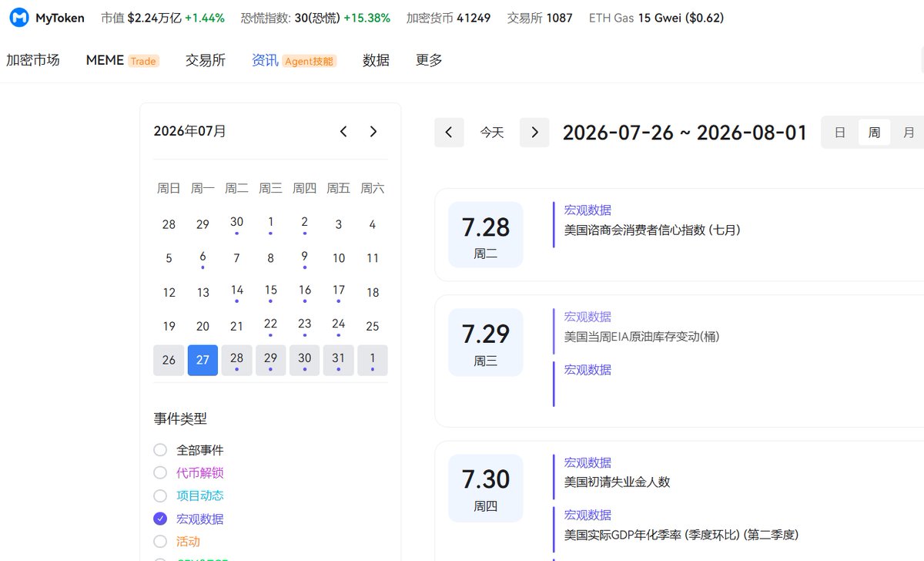Open event 美国初请失业金人数
Viewport: 924px width, 561px height.
[x=617, y=482]
